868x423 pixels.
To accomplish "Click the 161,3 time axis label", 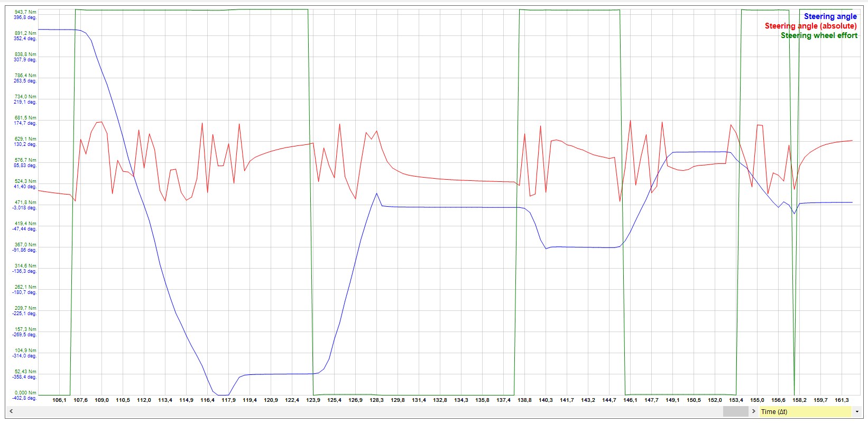I will (842, 400).
